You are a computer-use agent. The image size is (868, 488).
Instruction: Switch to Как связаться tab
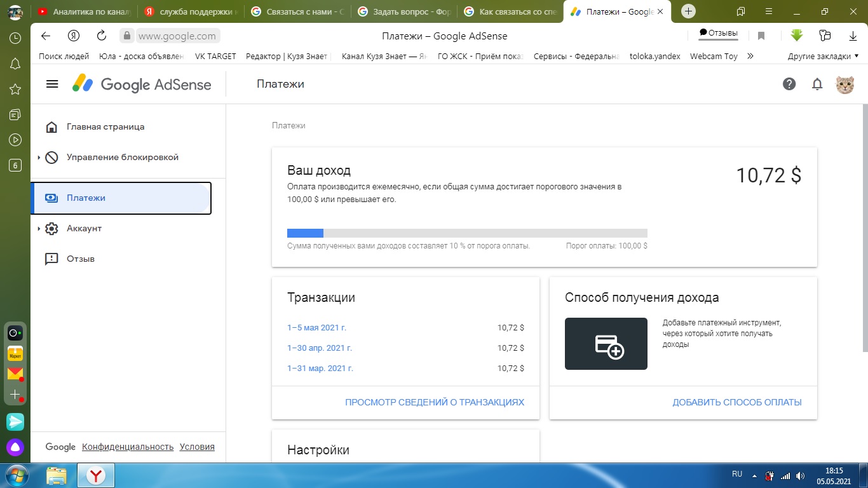pos(511,11)
